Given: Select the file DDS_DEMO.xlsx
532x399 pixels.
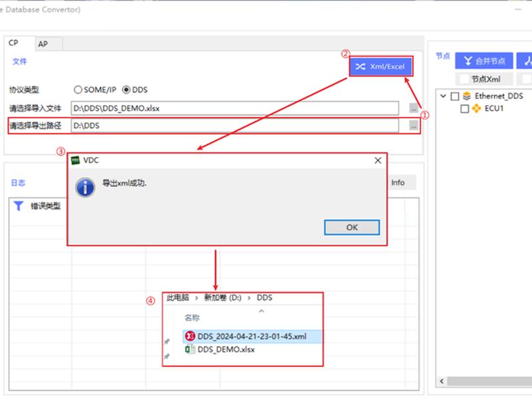Looking at the screenshot, I should pyautogui.click(x=226, y=349).
